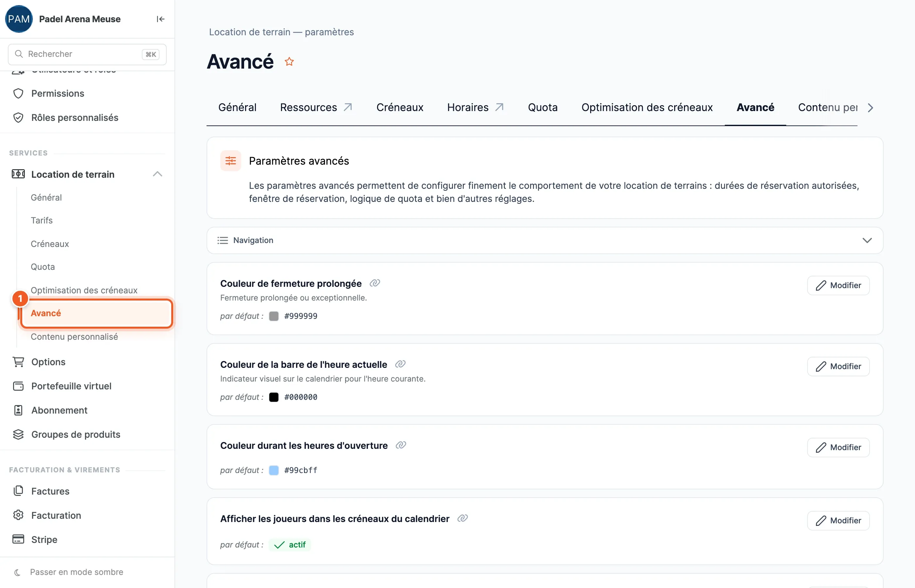This screenshot has height=588, width=915.
Task: Click the Abonnement badge icon
Action: click(x=18, y=410)
